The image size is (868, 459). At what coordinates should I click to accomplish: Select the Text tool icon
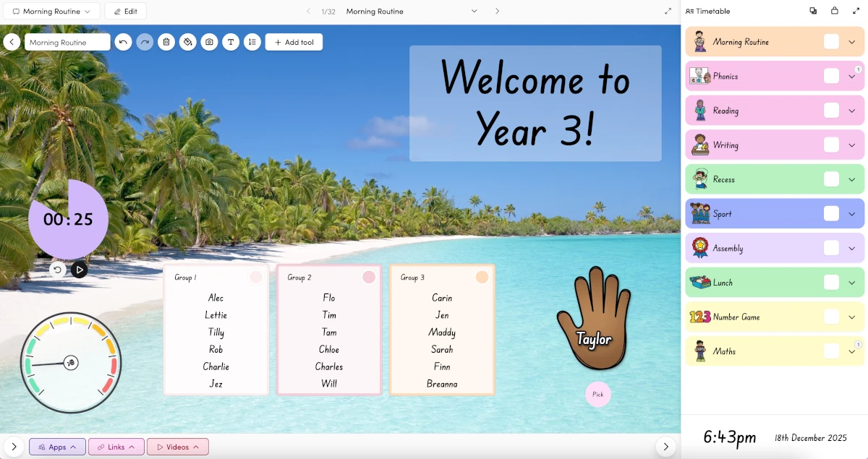pyautogui.click(x=231, y=42)
